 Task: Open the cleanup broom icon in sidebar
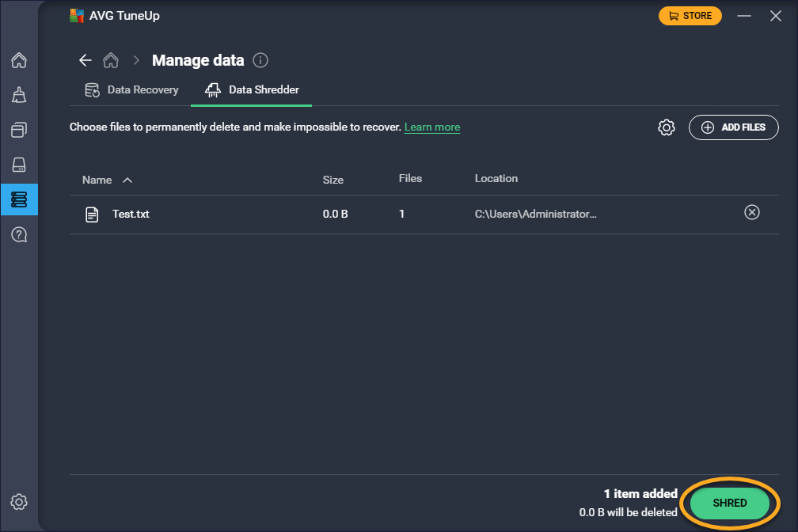coord(19,96)
